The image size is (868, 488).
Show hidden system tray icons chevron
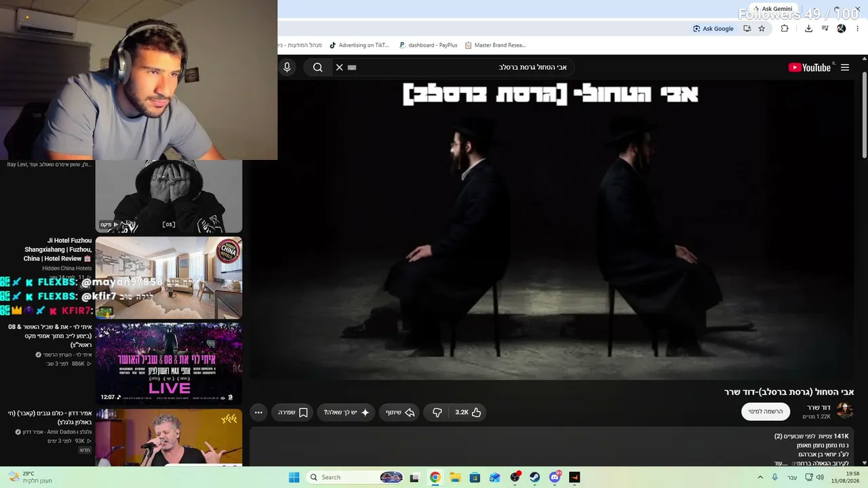coord(761,477)
